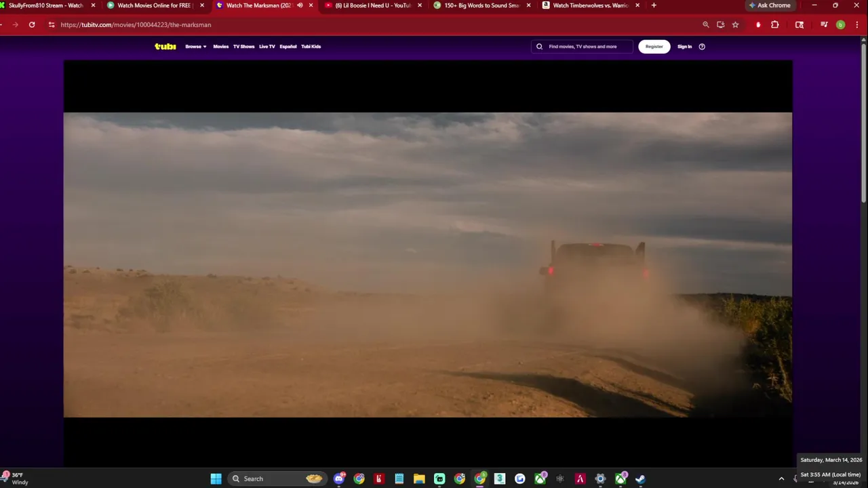Click the Register button
868x488 pixels.
[654, 47]
